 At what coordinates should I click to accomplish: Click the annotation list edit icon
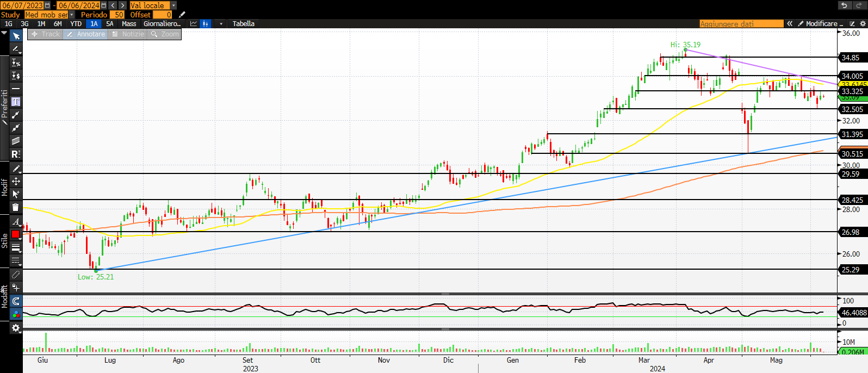click(x=852, y=24)
